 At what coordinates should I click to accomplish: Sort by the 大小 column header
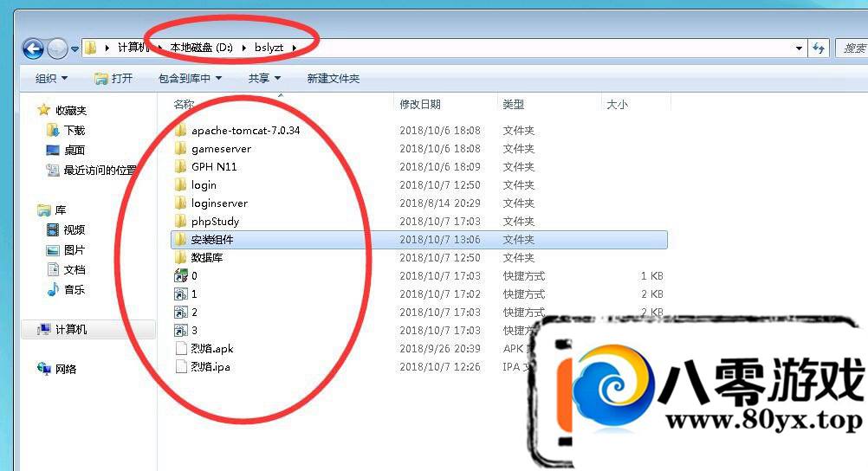click(x=618, y=104)
